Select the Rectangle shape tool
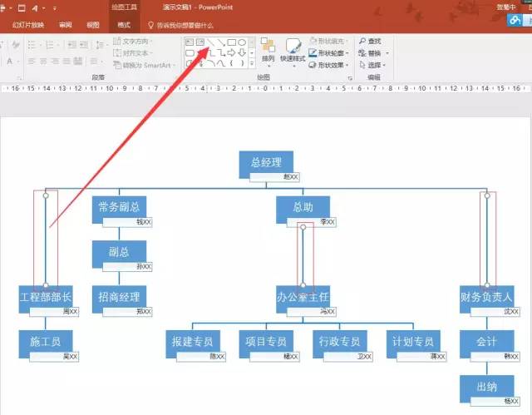The height and width of the screenshot is (415, 532). [232, 42]
